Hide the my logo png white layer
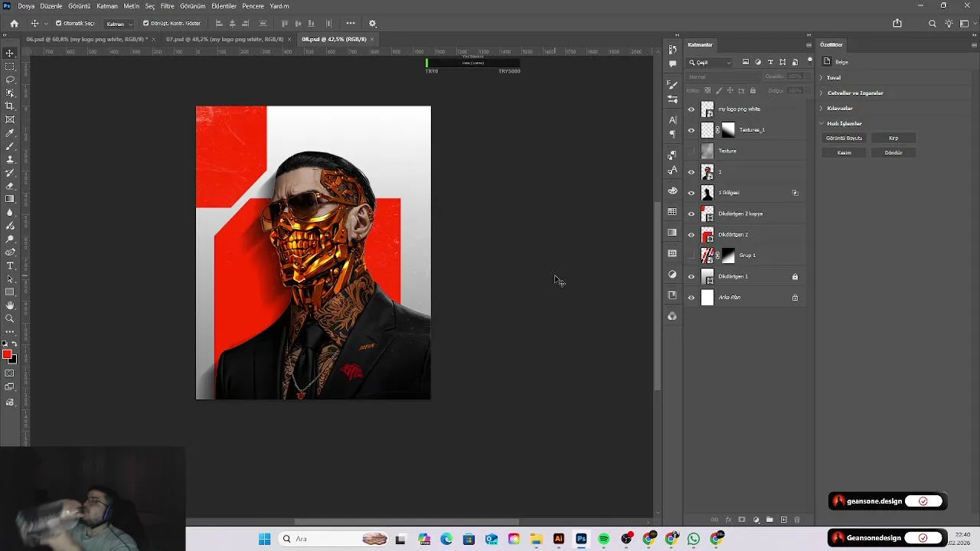 (691, 109)
